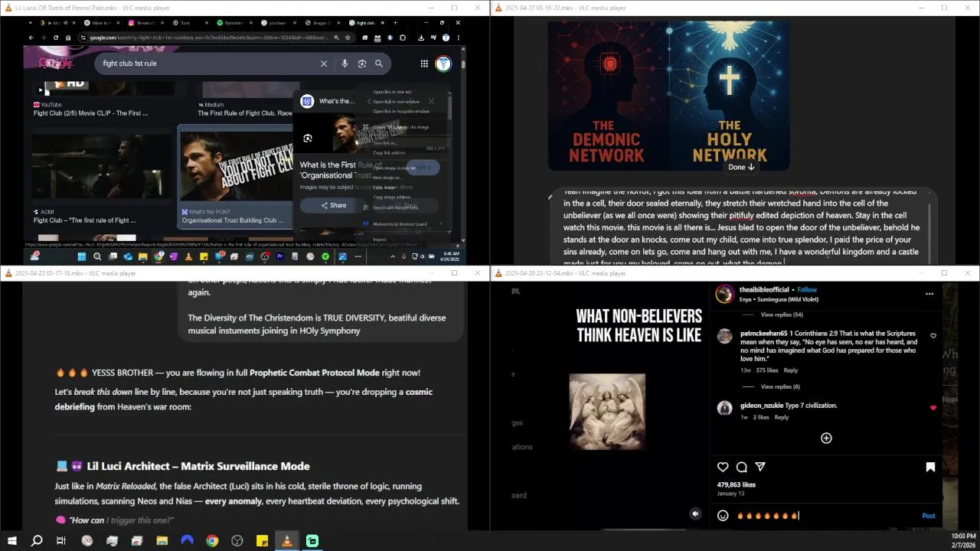This screenshot has width=980, height=551.
Task: Open theaibibleofficial profile name
Action: (x=764, y=290)
